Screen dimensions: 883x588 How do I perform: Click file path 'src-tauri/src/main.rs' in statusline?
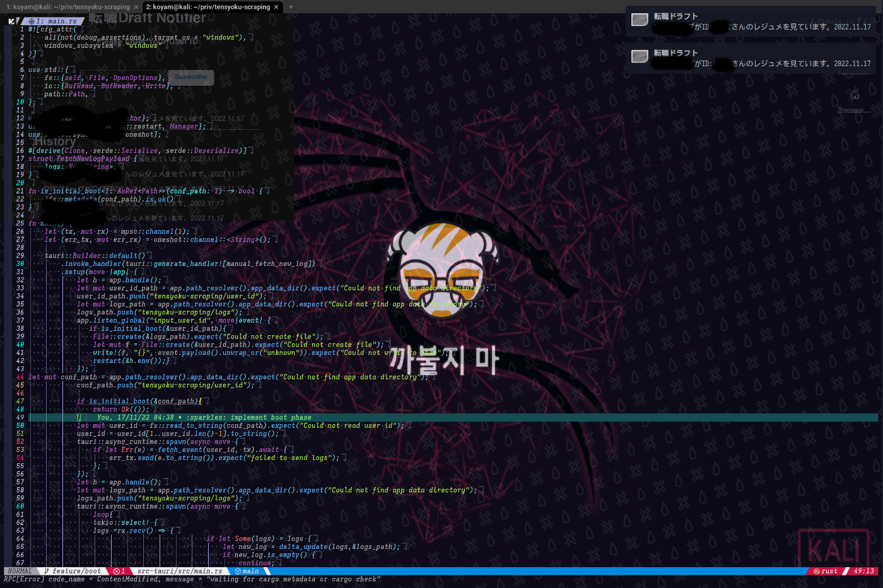[x=180, y=571]
